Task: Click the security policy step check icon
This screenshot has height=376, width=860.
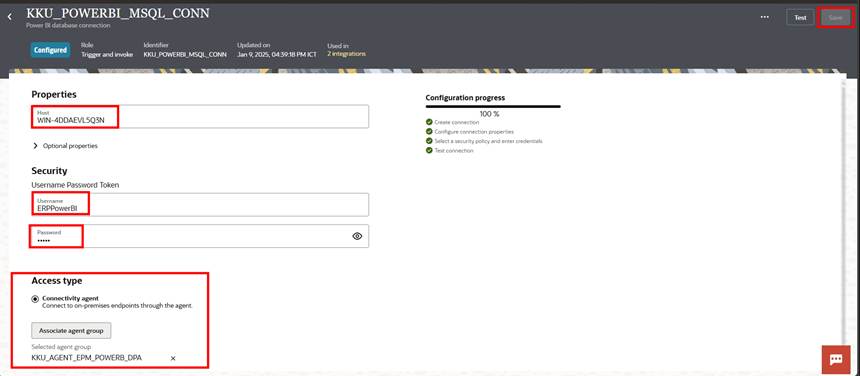Action: [429, 141]
